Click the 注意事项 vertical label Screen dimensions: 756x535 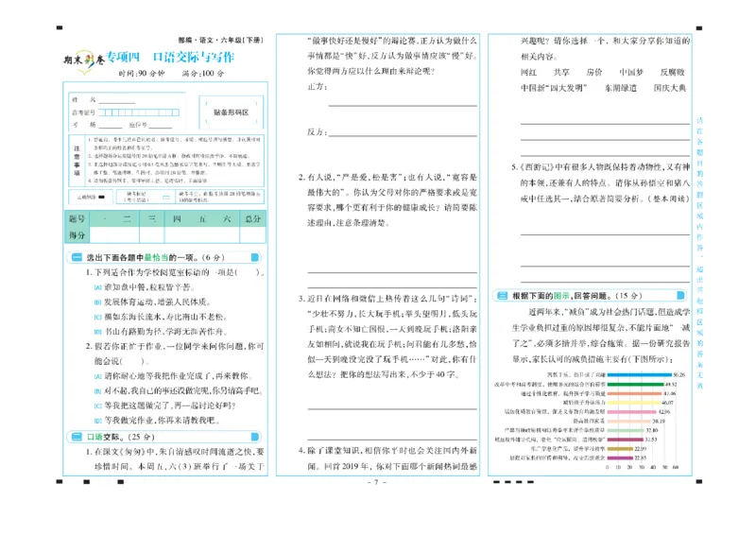click(x=77, y=161)
